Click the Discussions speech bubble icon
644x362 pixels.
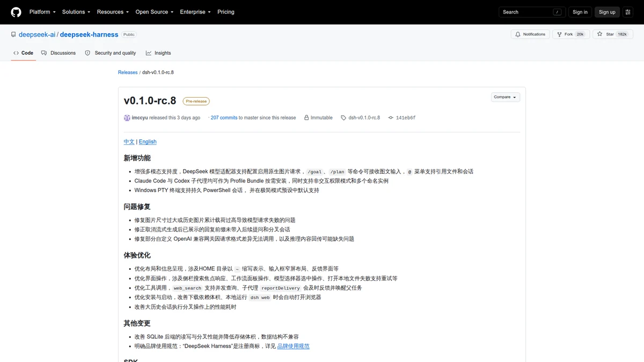click(x=44, y=53)
